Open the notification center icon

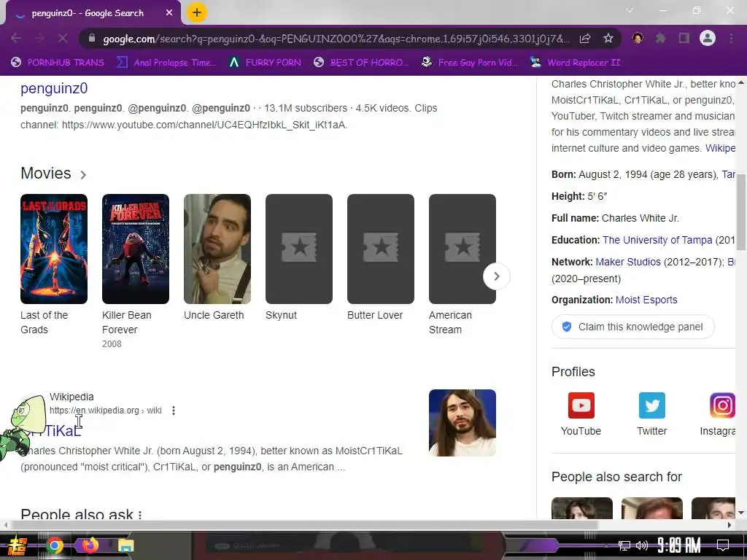click(x=723, y=545)
